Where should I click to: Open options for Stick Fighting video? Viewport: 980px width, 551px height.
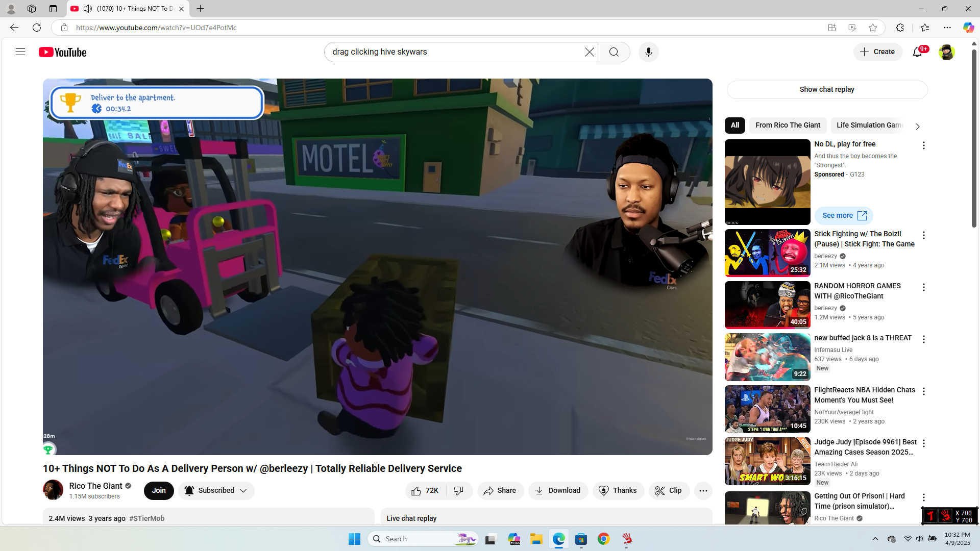[923, 235]
